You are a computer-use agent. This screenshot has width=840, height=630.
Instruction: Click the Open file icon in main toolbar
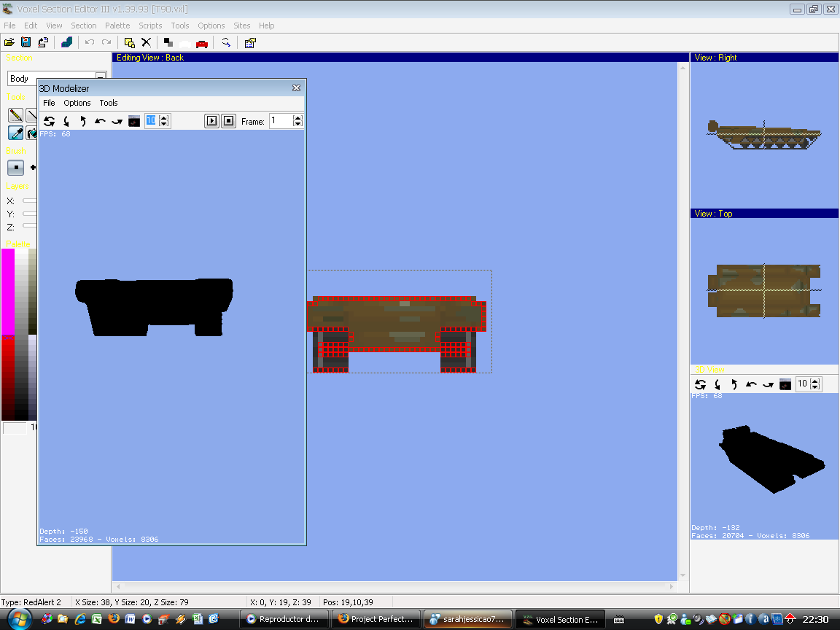pyautogui.click(x=9, y=42)
